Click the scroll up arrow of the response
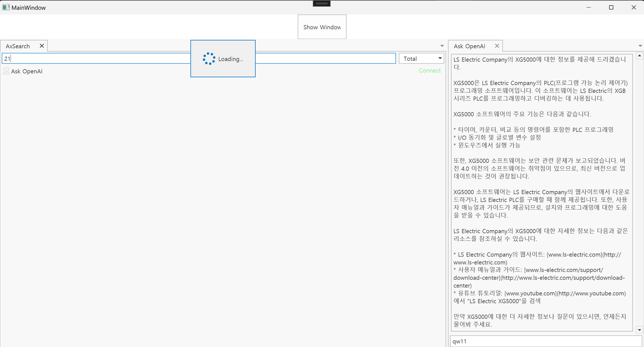This screenshot has height=347, width=644. tap(639, 56)
